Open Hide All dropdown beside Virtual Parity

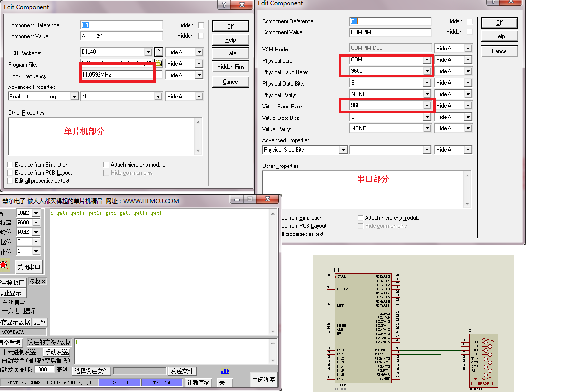pos(468,128)
